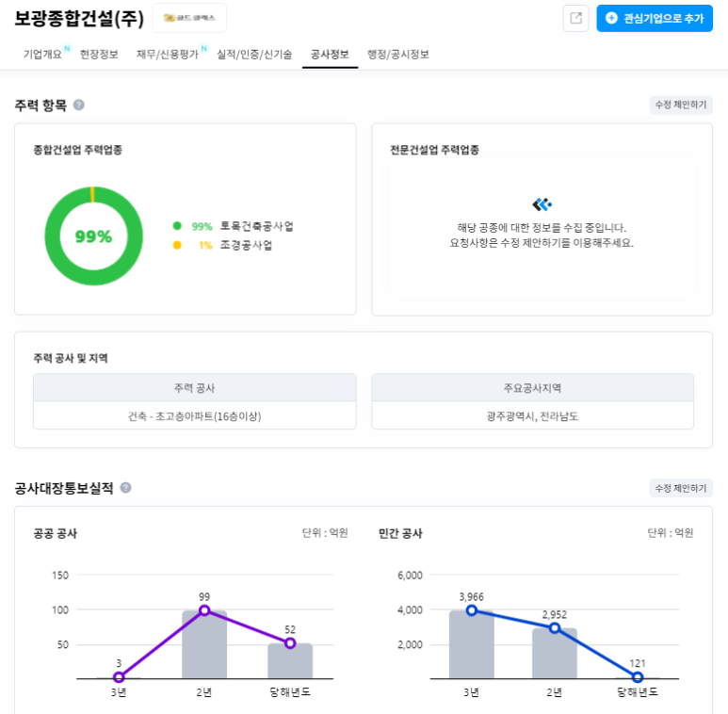This screenshot has width=728, height=714.
Task: Click 건축 - 초고층아파트(16층이상) cell
Action: point(195,416)
